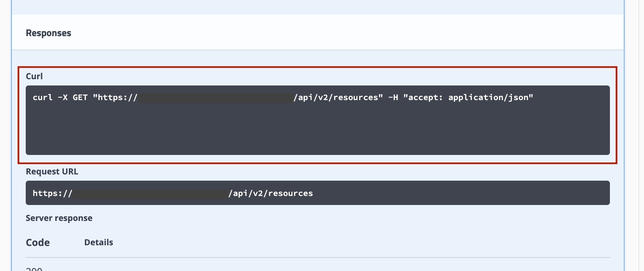644x271 pixels.
Task: Click the redacted host in Request URL
Action: 150,193
